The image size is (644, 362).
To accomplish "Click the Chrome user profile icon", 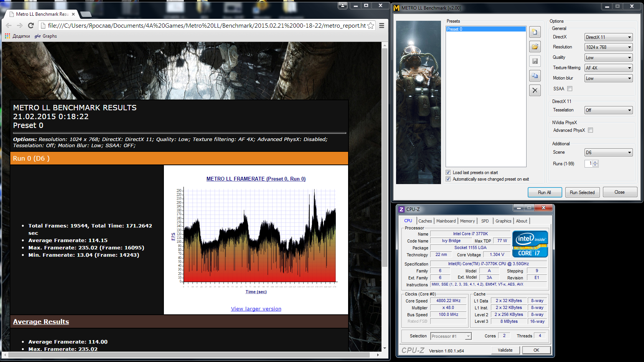I will click(x=343, y=5).
